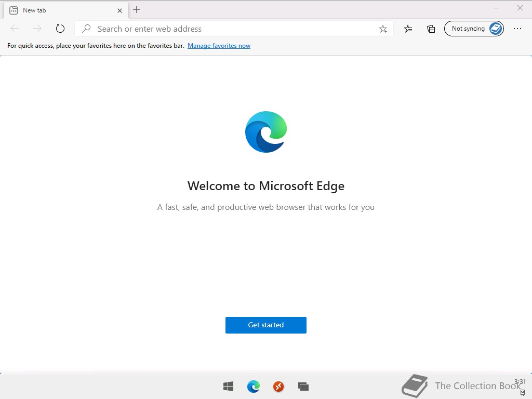The width and height of the screenshot is (532, 399).
Task: Open Task View on the taskbar
Action: (x=303, y=387)
